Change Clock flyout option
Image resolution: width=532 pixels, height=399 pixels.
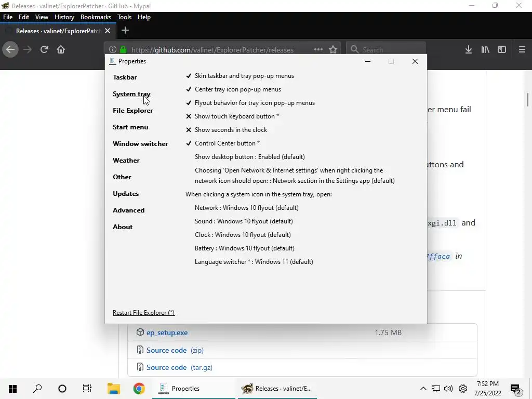(x=243, y=235)
